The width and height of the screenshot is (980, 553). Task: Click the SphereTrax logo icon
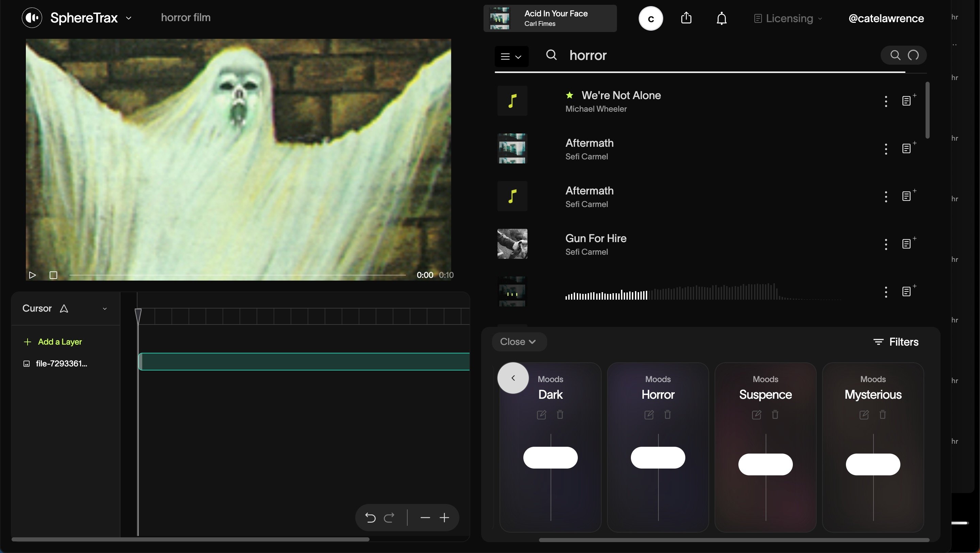(32, 17)
